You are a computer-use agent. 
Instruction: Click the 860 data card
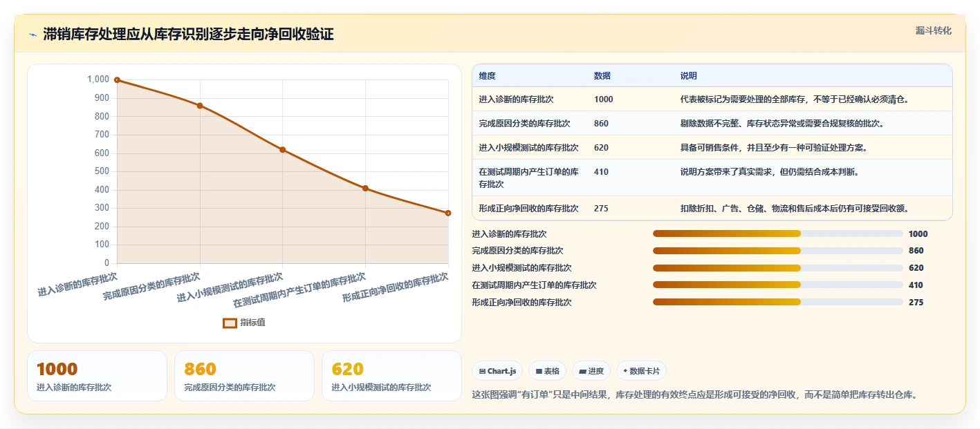[x=244, y=376]
